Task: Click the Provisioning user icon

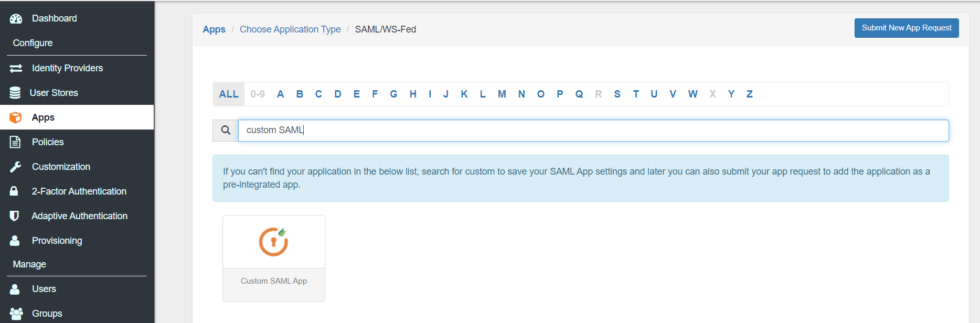Action: pyautogui.click(x=15, y=241)
